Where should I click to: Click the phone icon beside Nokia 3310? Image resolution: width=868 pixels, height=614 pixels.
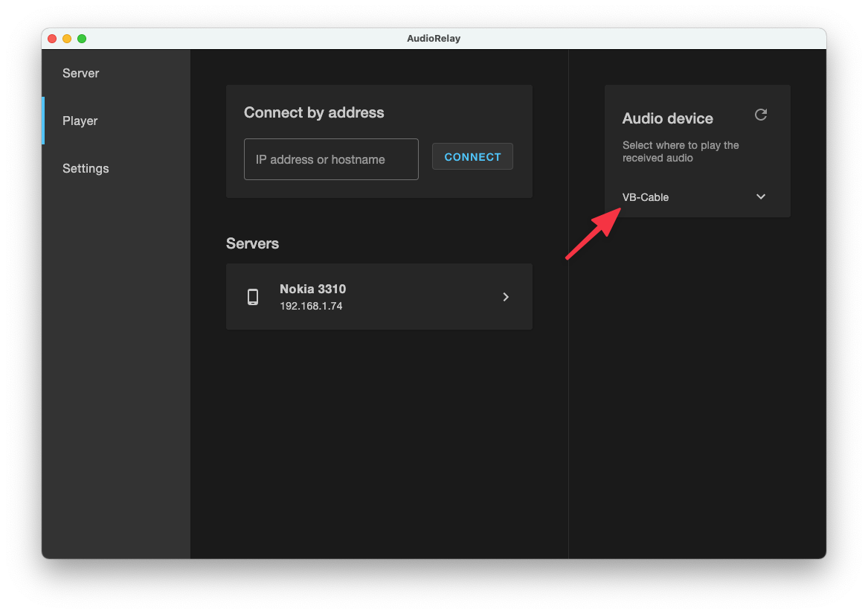(253, 297)
